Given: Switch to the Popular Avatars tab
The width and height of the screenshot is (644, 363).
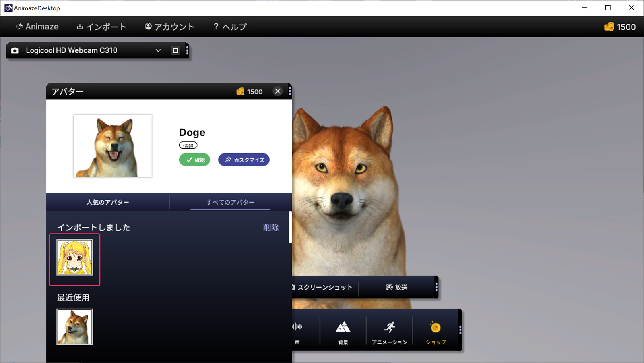Looking at the screenshot, I should 107,202.
